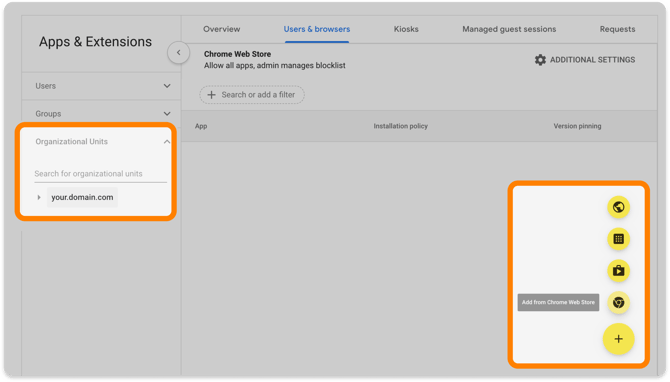Screen dimensions: 670x382
Task: Click the Installation policy column header
Action: tap(400, 126)
